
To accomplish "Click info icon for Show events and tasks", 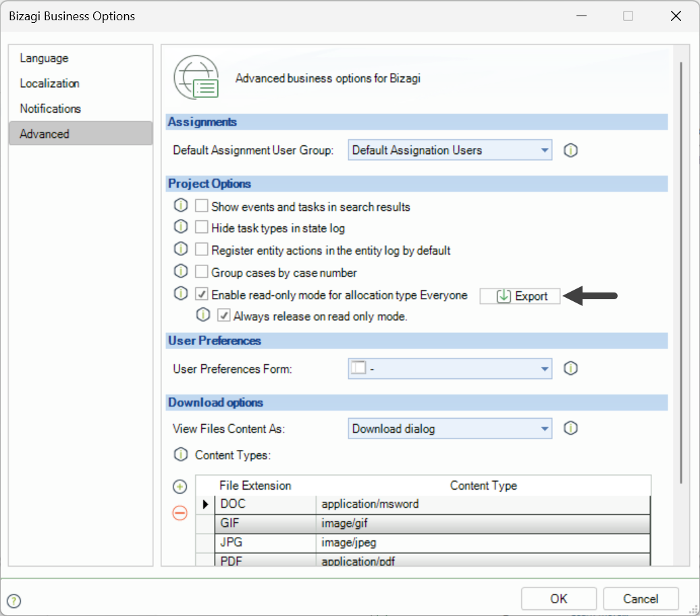I will pyautogui.click(x=180, y=206).
